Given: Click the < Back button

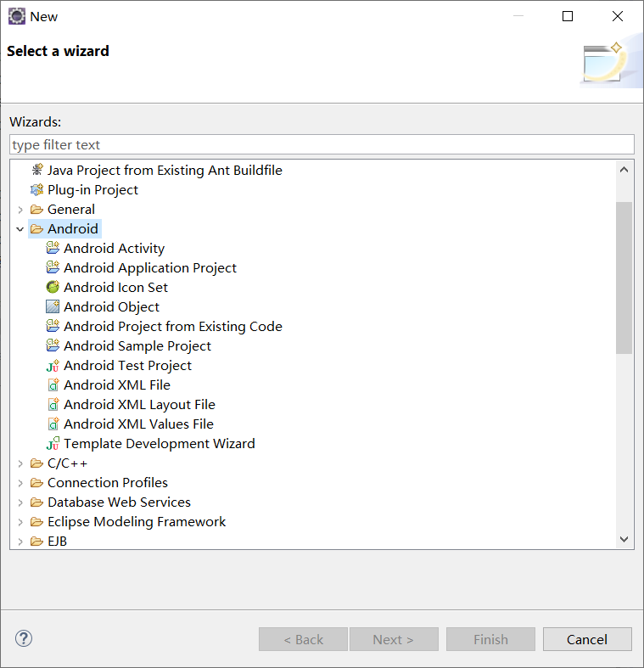Looking at the screenshot, I should pos(303,639).
